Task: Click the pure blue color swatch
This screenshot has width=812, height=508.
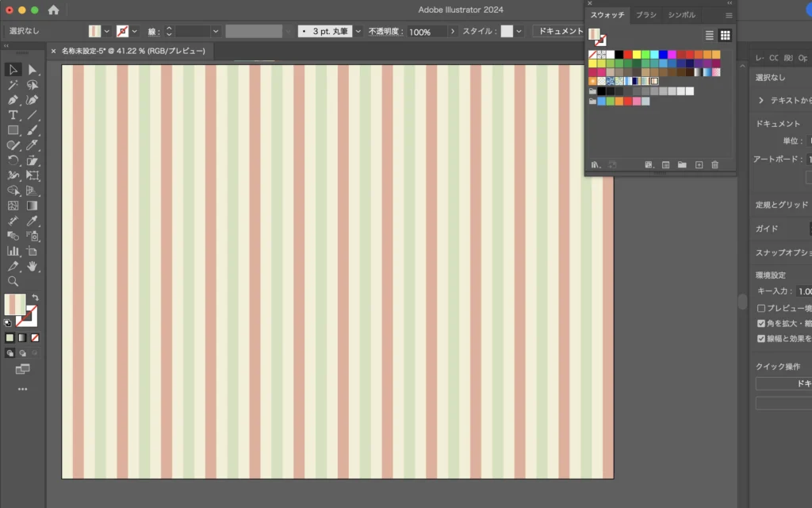Action: click(x=663, y=55)
